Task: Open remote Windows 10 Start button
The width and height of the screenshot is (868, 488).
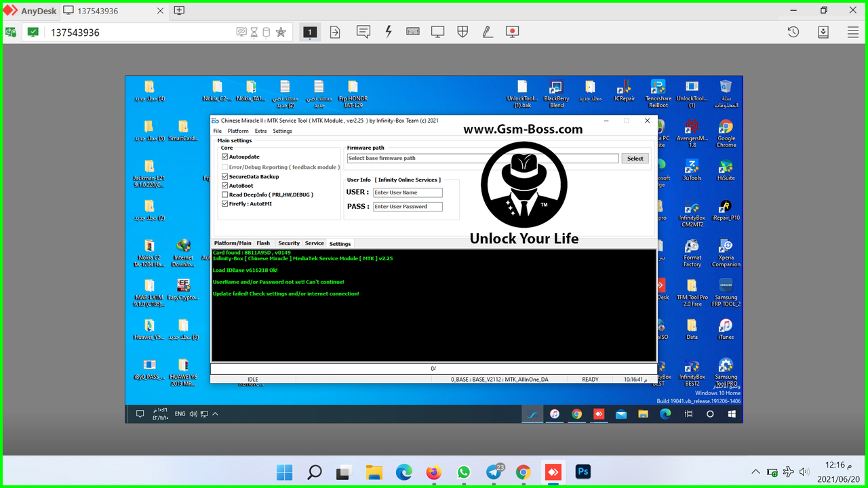Action: click(732, 414)
